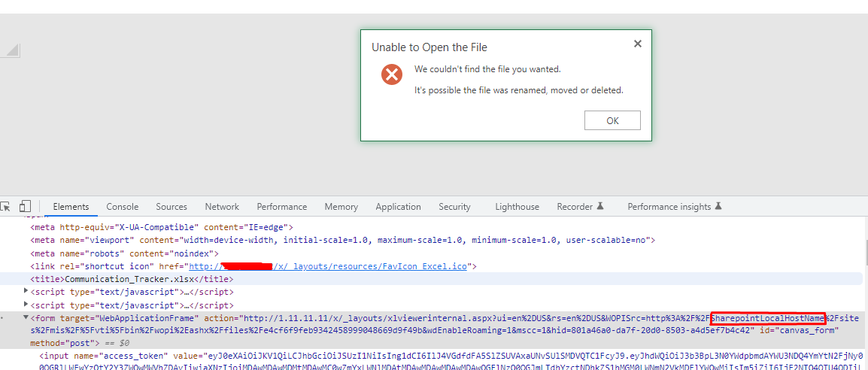Click the Unable to Open the File title

(x=429, y=47)
